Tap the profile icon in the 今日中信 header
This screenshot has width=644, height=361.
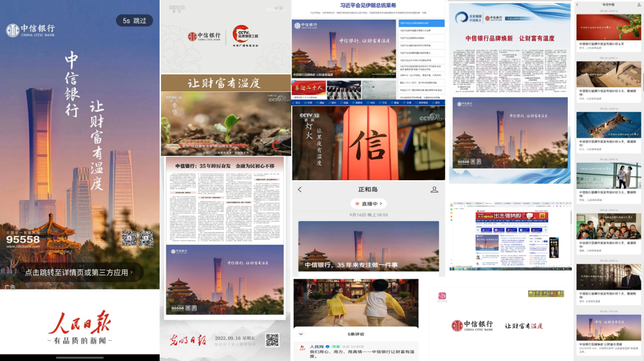pos(639,5)
